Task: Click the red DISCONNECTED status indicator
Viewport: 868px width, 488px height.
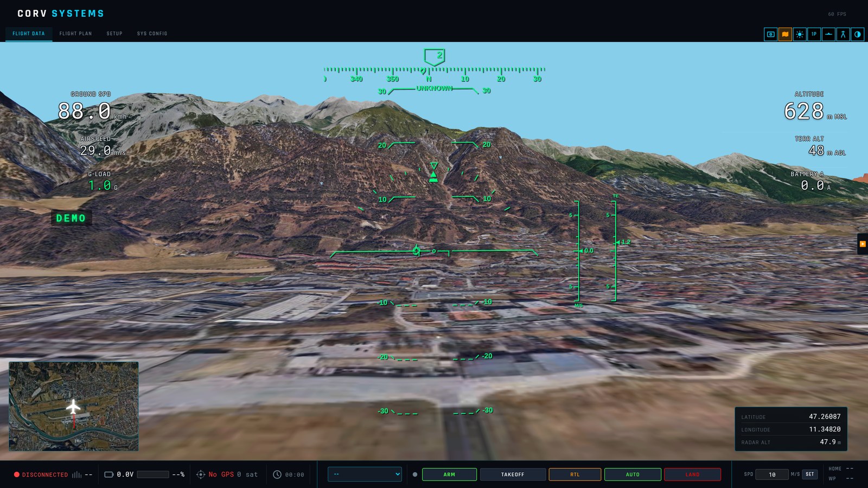Action: [41, 474]
